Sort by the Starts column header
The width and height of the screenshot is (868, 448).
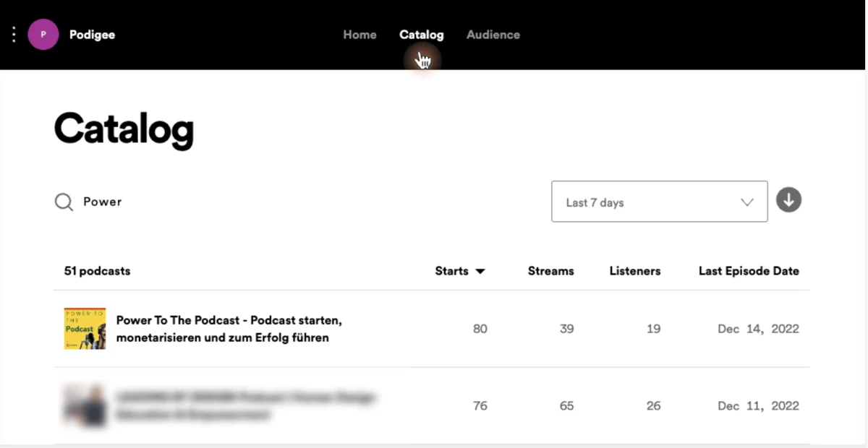(x=452, y=271)
